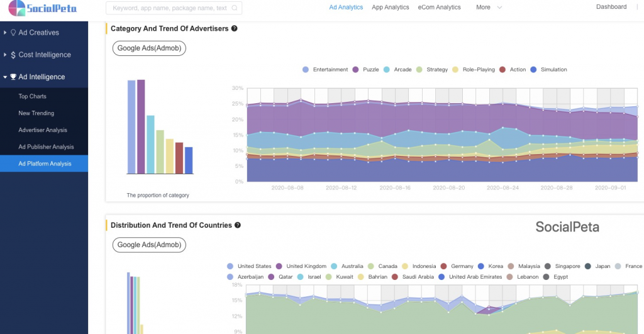This screenshot has width=644, height=334.
Task: Click the search magnifier icon
Action: click(234, 8)
